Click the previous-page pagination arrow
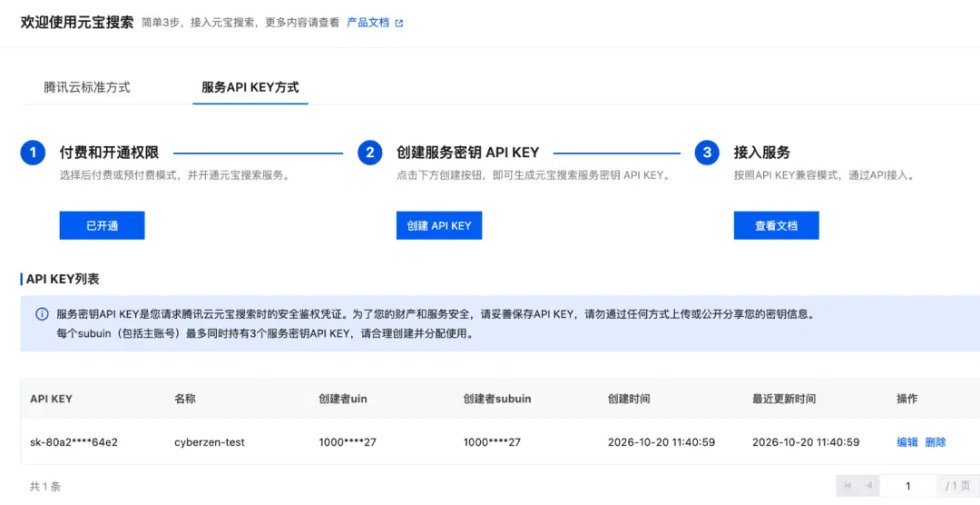This screenshot has width=980, height=505. (x=868, y=486)
